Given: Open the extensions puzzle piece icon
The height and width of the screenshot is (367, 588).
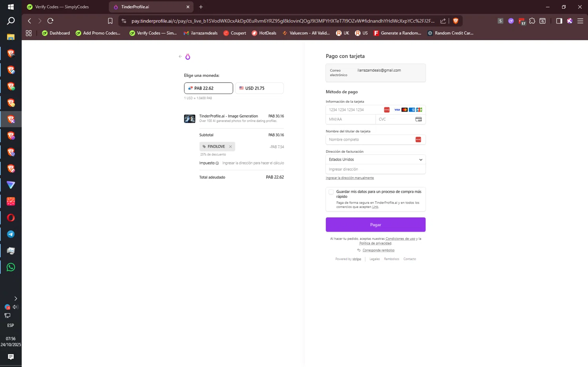Looking at the screenshot, I should tap(532, 21).
